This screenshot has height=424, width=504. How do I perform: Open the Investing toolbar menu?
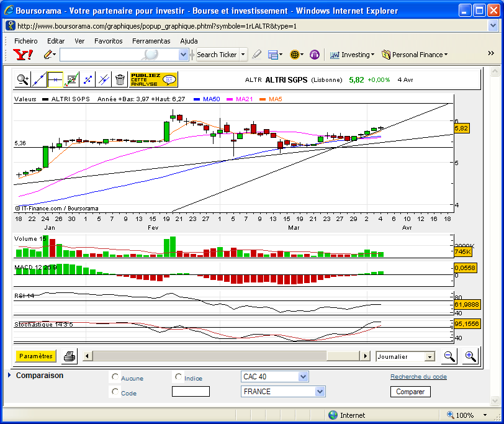[x=352, y=55]
